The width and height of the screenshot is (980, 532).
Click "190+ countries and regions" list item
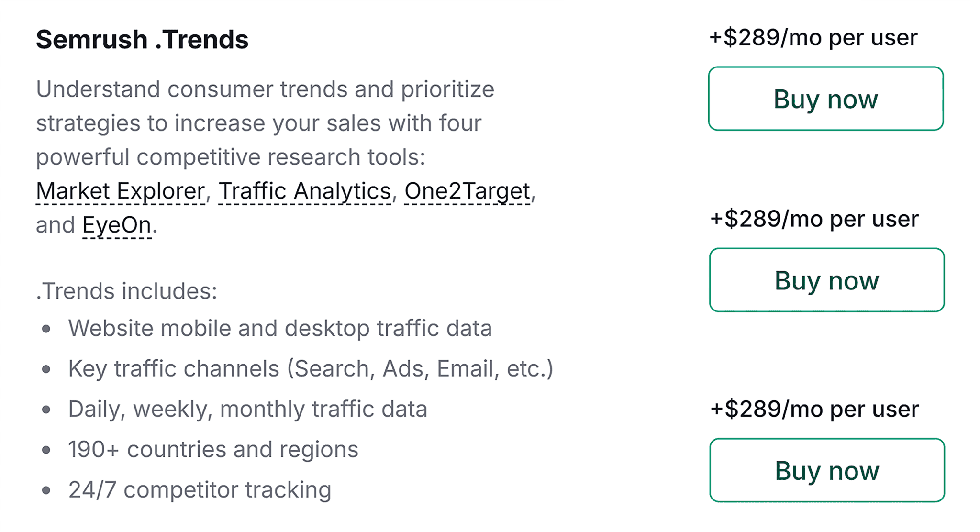click(x=213, y=449)
